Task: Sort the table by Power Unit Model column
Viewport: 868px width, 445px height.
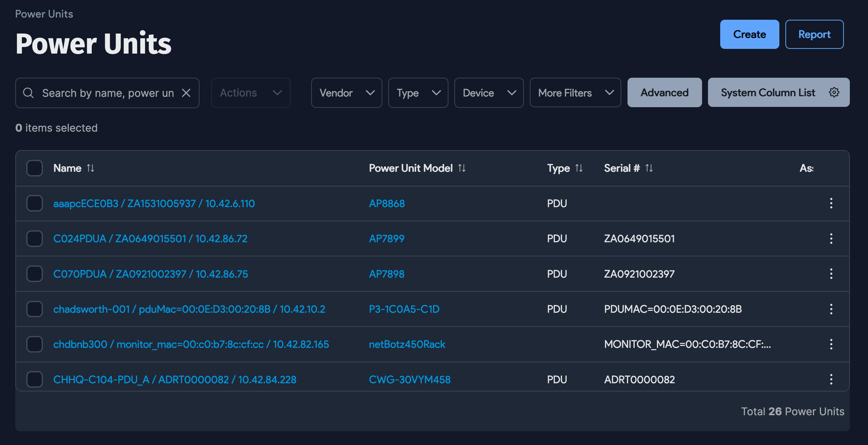Action: (462, 168)
